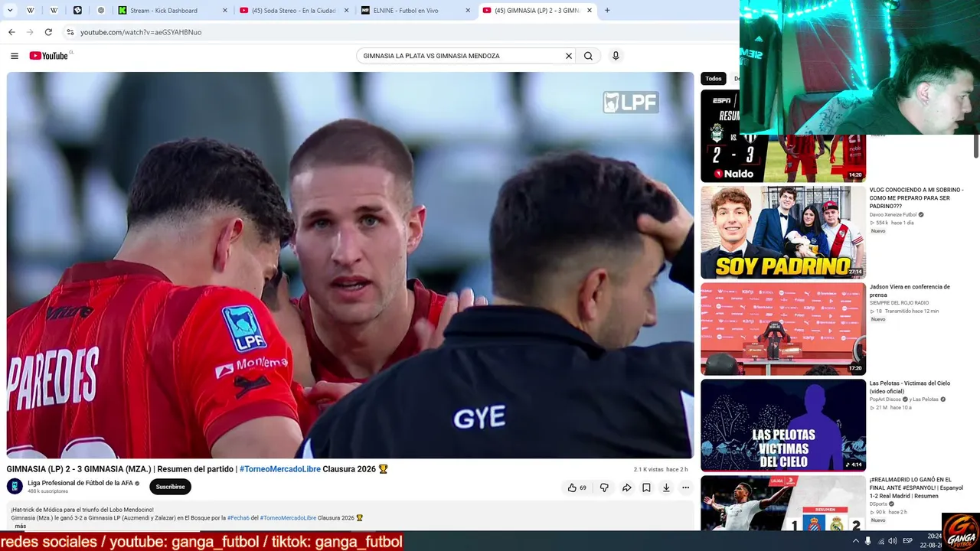Open the first pinned Wikipedia tab
This screenshot has width=980, height=551.
click(x=31, y=11)
